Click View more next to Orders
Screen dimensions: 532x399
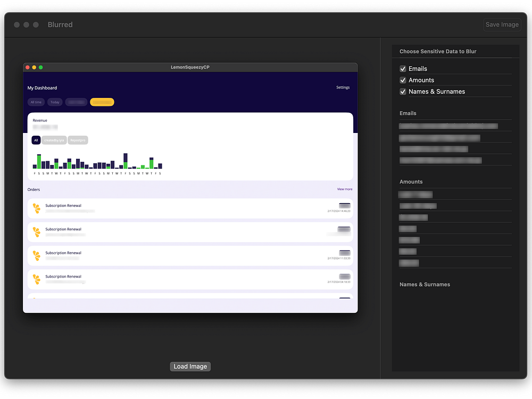point(345,189)
